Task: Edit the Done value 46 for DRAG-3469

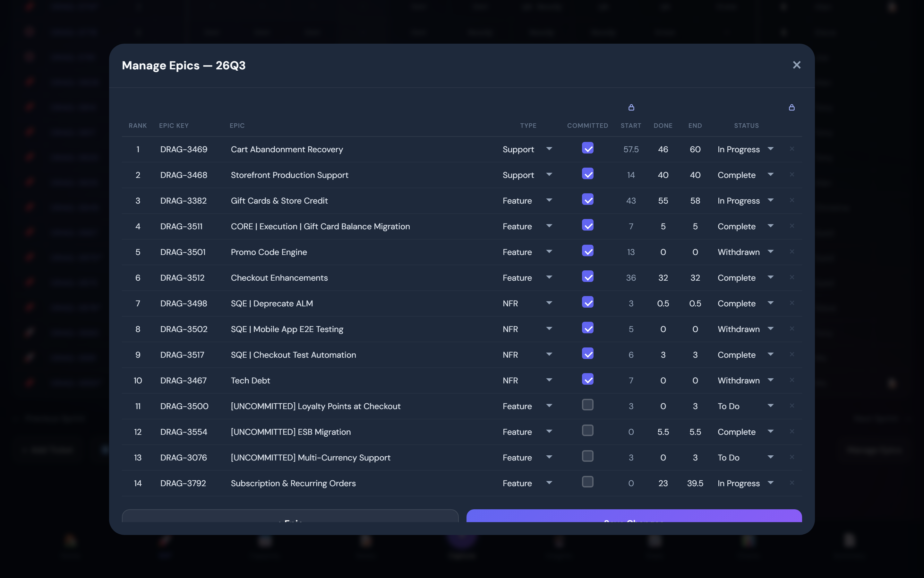Action: (663, 149)
